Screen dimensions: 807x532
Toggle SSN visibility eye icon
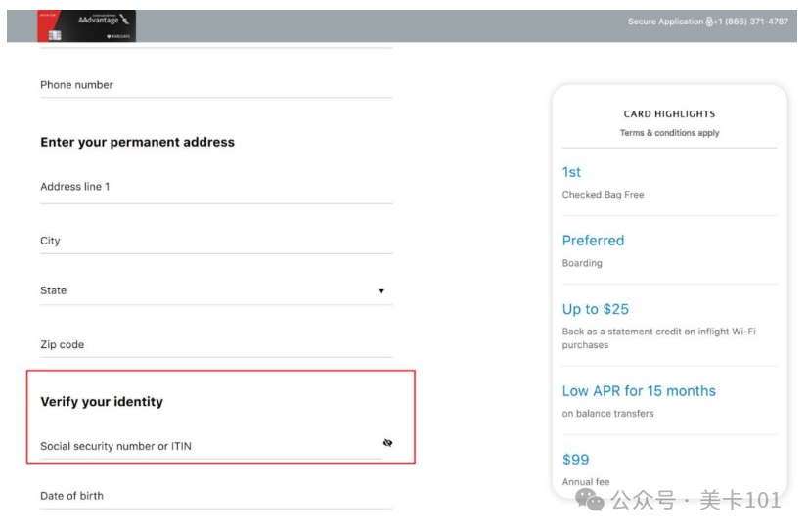point(387,443)
